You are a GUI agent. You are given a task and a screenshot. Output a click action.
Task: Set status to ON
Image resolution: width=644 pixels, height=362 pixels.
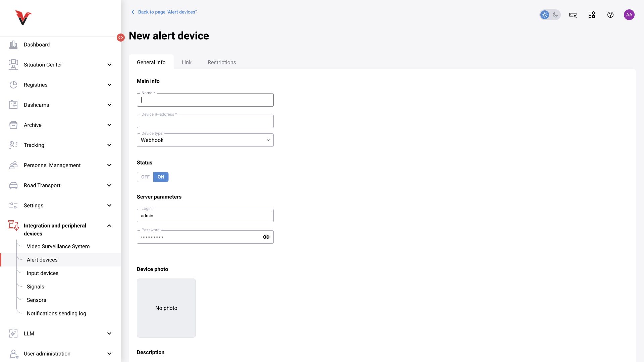(x=161, y=177)
